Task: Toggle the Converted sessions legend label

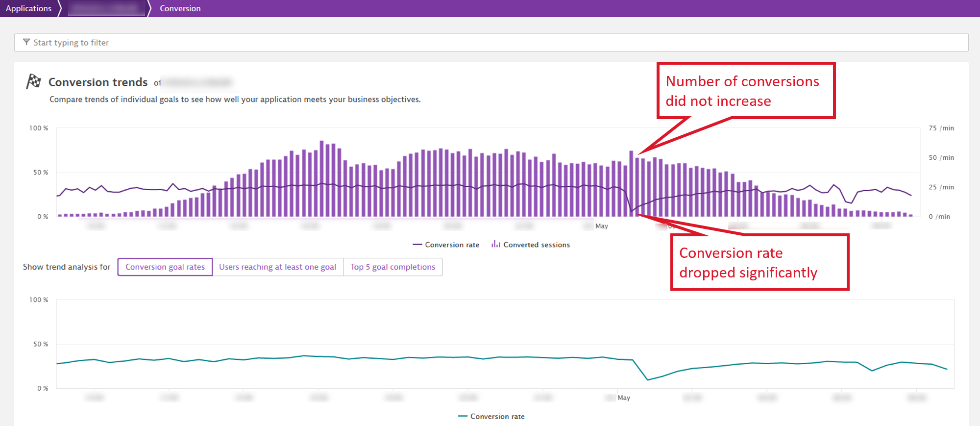Action: click(x=537, y=245)
